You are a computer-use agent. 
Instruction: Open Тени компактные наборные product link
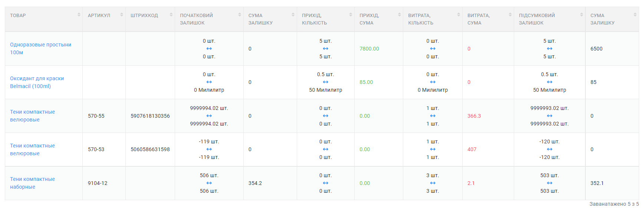coord(32,183)
